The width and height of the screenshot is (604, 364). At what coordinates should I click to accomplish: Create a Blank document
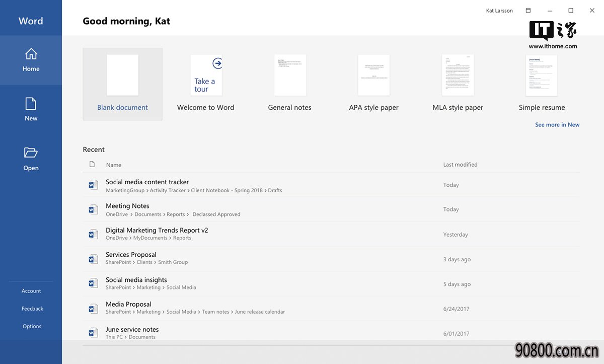(x=122, y=84)
